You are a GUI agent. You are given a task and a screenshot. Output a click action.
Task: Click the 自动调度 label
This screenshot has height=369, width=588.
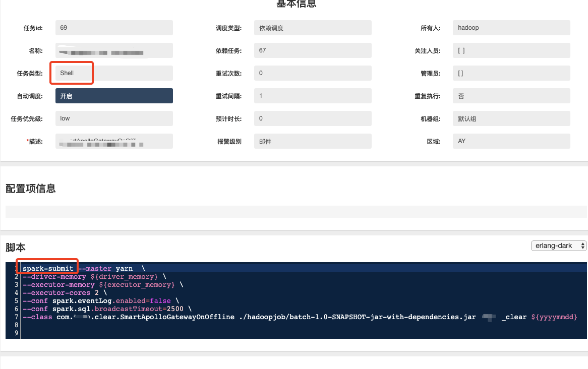click(30, 96)
